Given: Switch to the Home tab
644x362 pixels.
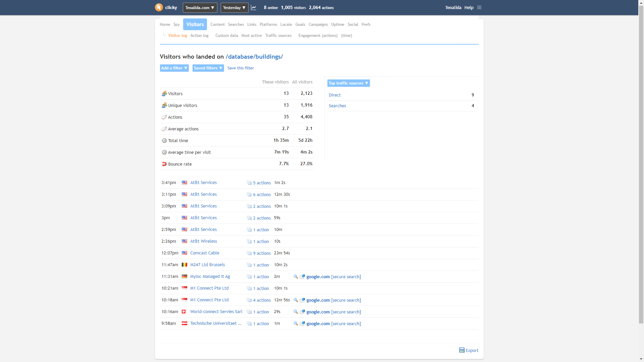Looking at the screenshot, I should click(165, 24).
